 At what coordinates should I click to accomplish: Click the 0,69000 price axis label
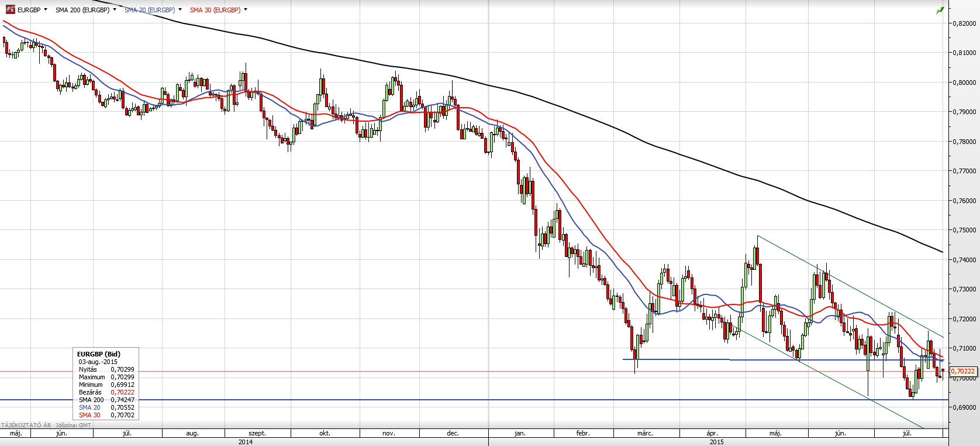click(964, 407)
